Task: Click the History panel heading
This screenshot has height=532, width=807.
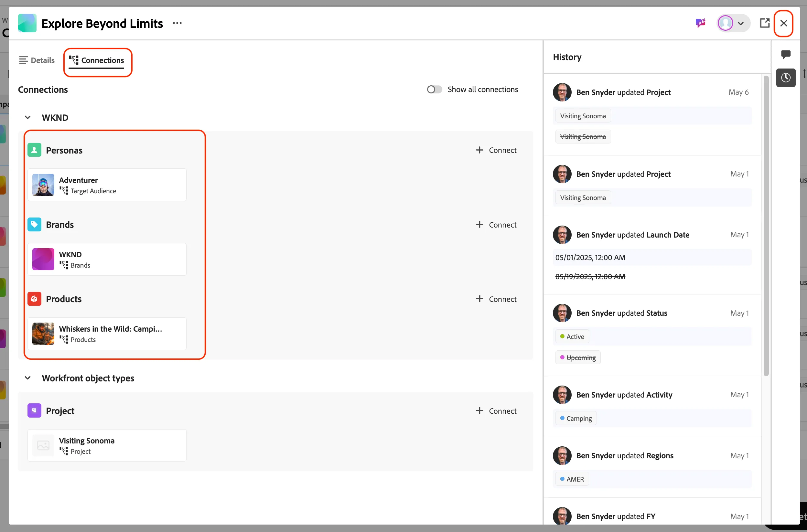Action: click(x=567, y=57)
